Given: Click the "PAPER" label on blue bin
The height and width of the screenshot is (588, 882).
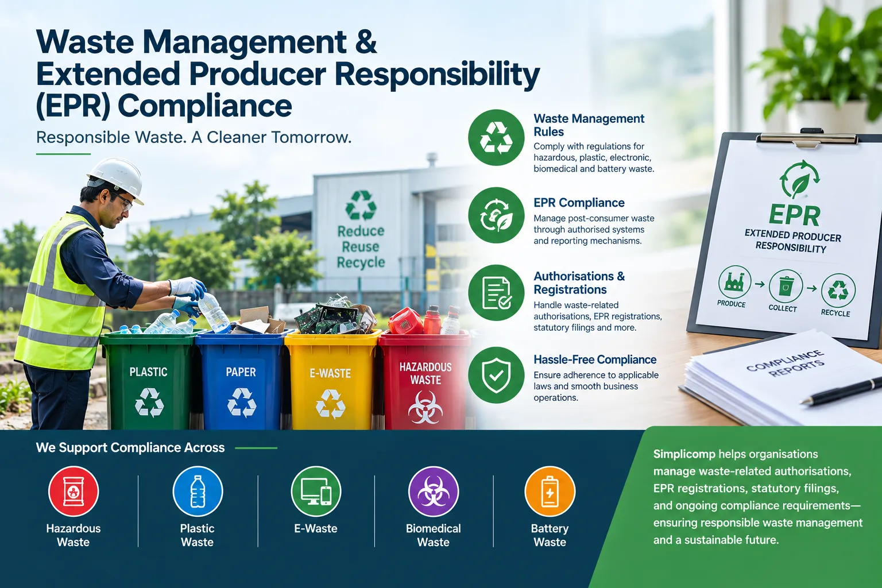Looking at the screenshot, I should [x=241, y=372].
